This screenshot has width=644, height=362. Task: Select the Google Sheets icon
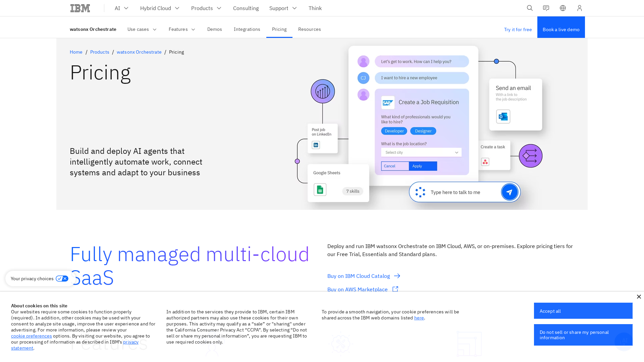[320, 189]
